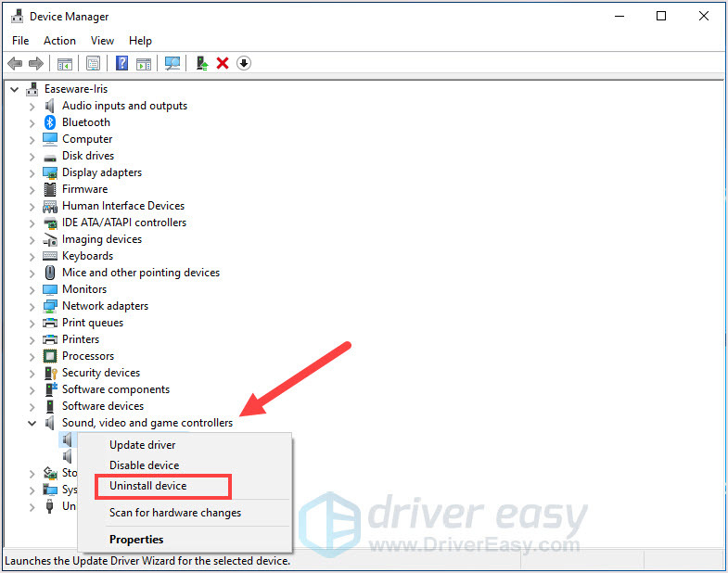Collapse Sound, video and game controllers
Screen dimensions: 728x573
pos(32,423)
